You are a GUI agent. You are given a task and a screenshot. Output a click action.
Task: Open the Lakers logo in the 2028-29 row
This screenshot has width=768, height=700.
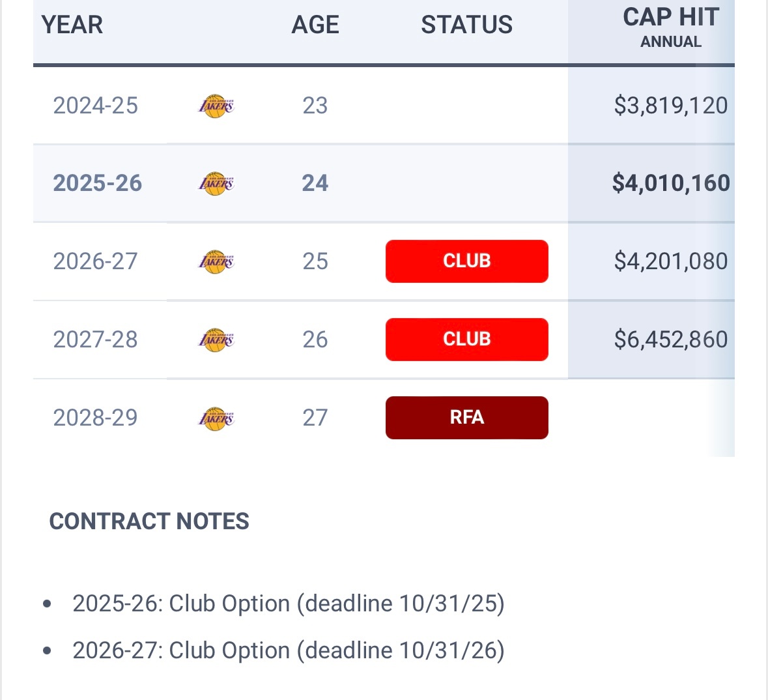[x=216, y=418]
